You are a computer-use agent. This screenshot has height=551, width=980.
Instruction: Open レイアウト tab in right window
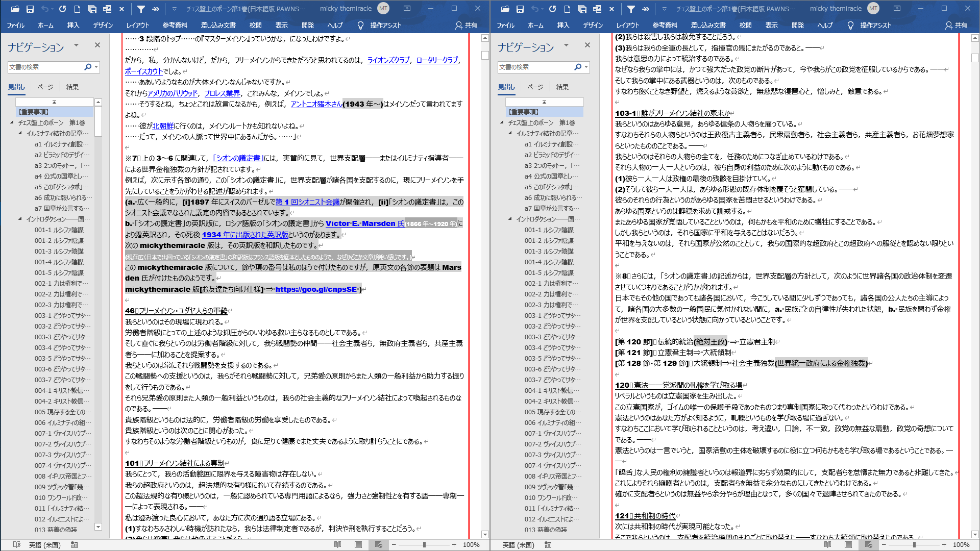click(628, 26)
